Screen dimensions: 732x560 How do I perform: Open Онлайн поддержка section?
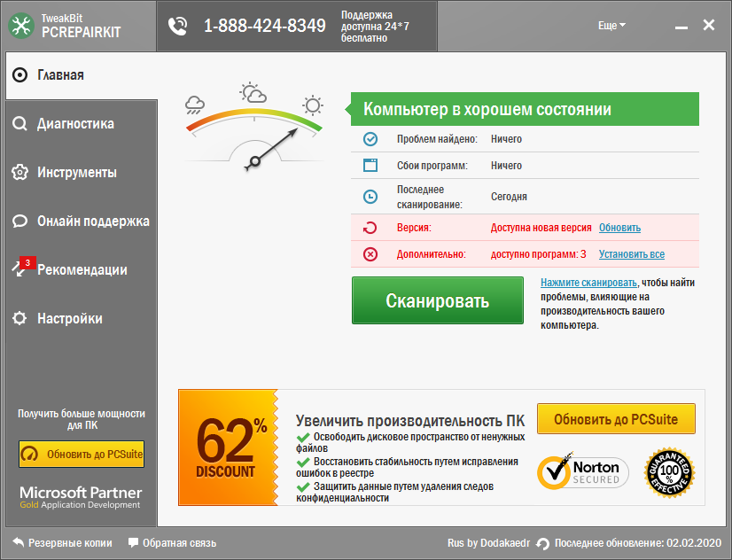pos(82,221)
